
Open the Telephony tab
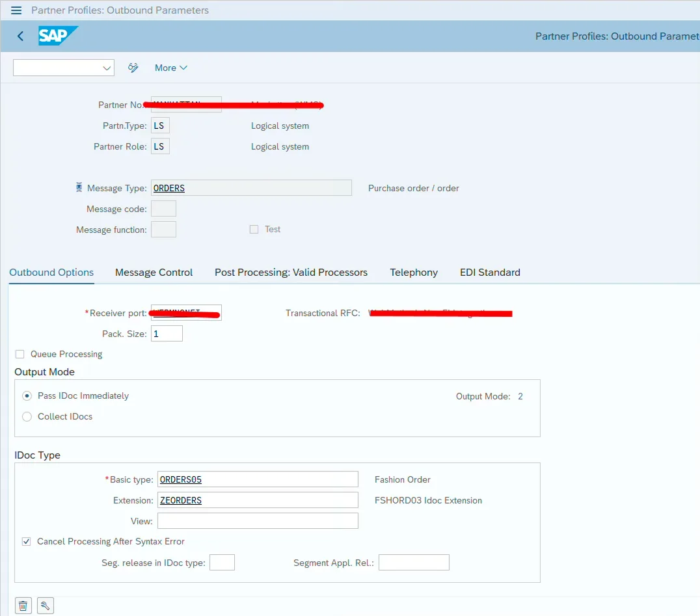(413, 272)
